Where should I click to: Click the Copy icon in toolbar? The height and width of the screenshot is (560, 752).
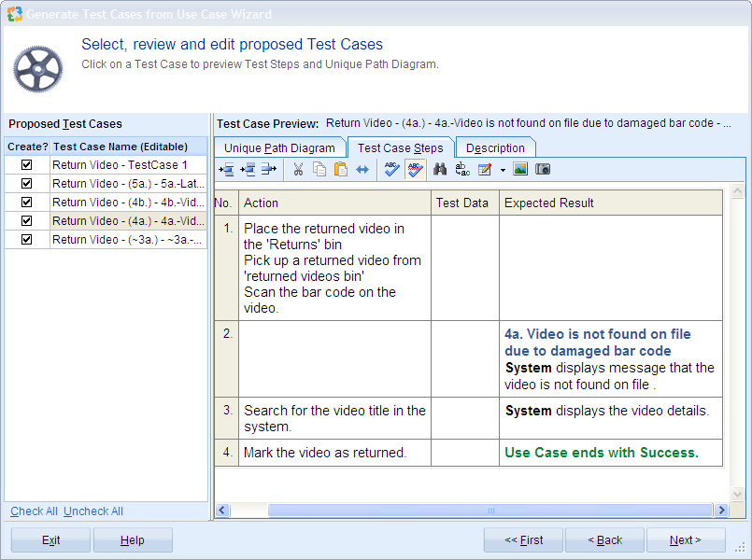(x=319, y=169)
